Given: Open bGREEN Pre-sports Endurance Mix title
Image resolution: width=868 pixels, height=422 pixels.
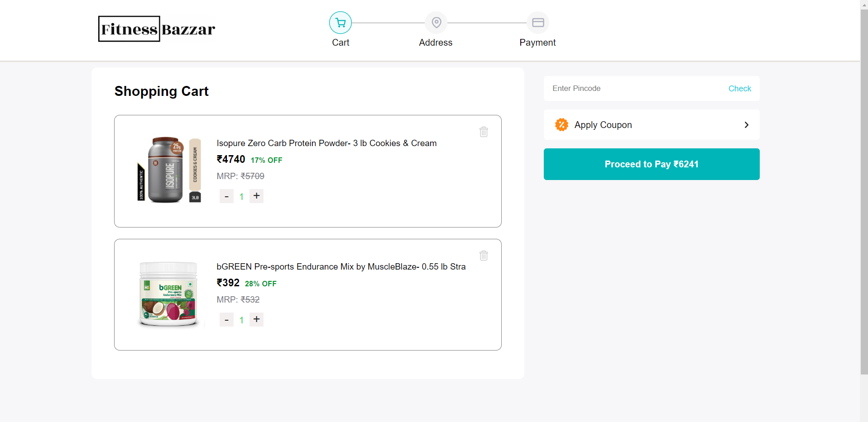Looking at the screenshot, I should point(341,267).
